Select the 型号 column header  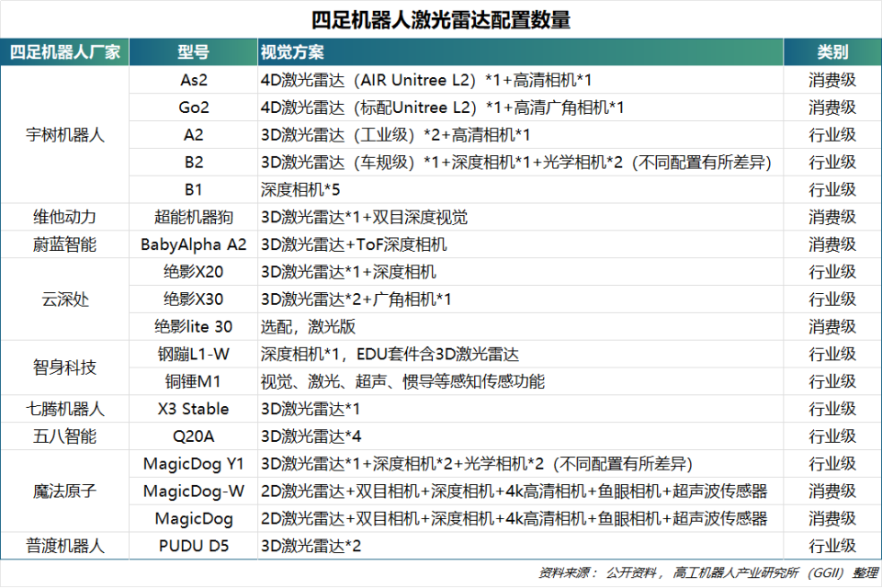pos(194,51)
